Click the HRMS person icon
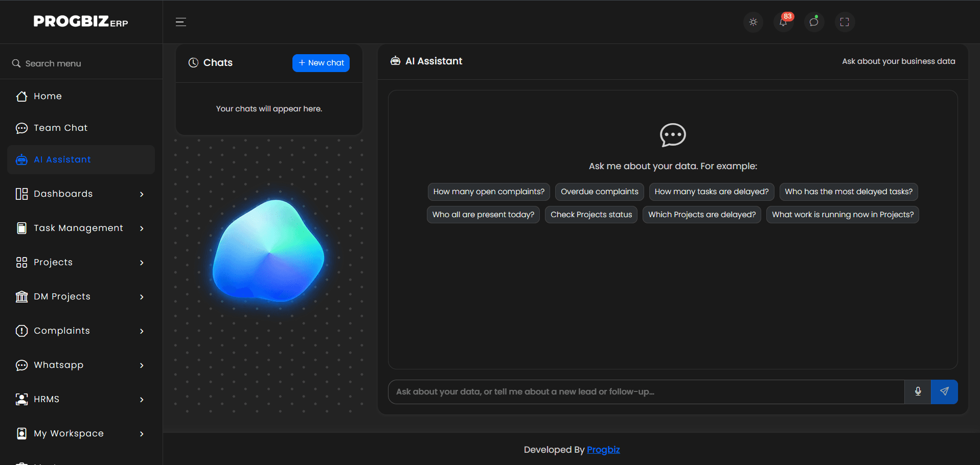Image resolution: width=980 pixels, height=465 pixels. pos(21,399)
